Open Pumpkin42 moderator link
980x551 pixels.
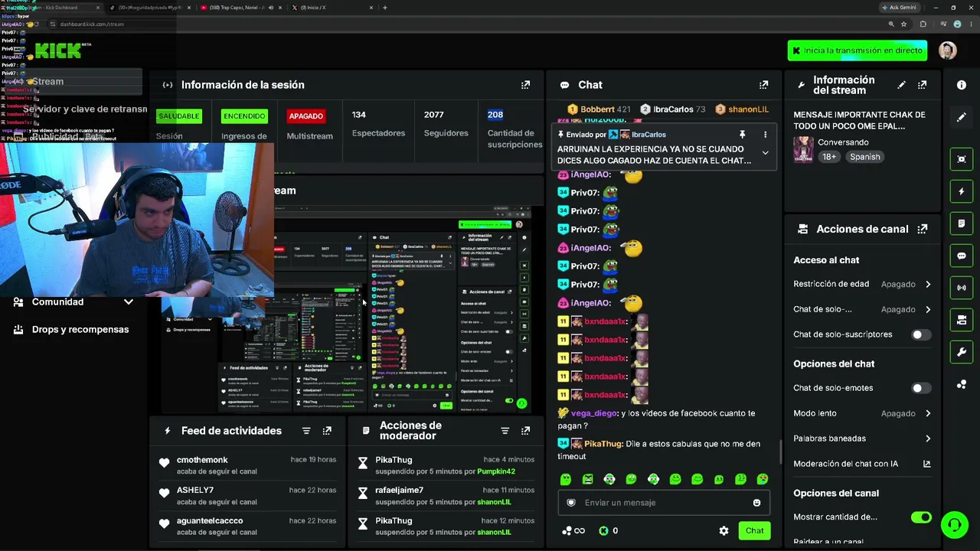tap(496, 471)
